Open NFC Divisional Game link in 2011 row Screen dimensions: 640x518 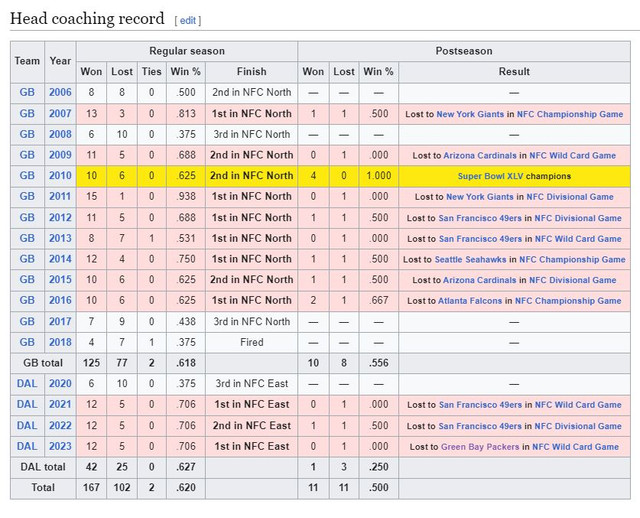click(570, 197)
